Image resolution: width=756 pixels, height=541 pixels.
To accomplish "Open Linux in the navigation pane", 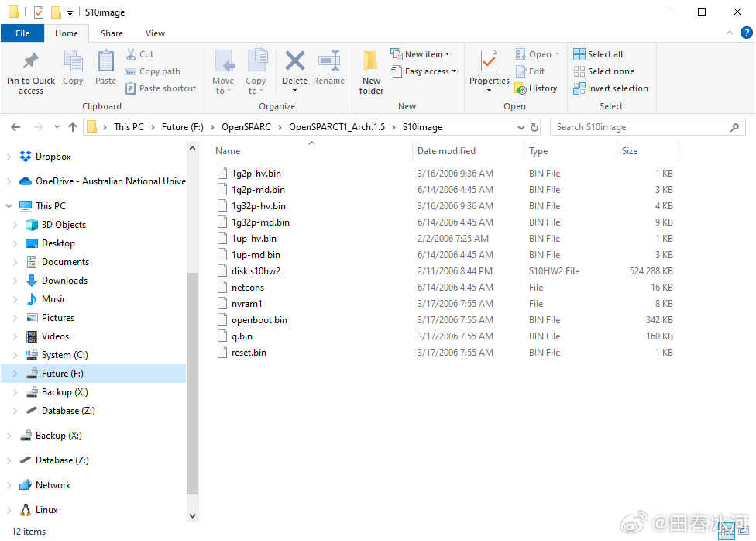I will tap(46, 510).
